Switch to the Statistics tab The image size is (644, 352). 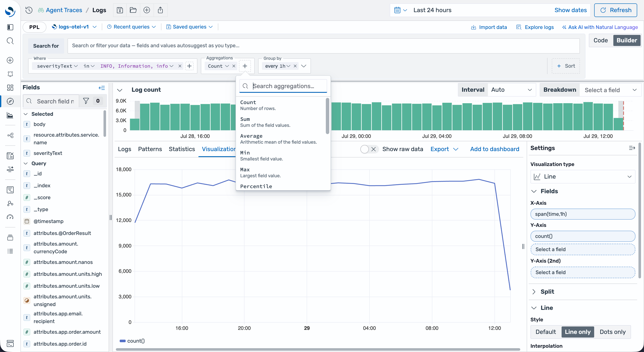click(x=182, y=149)
